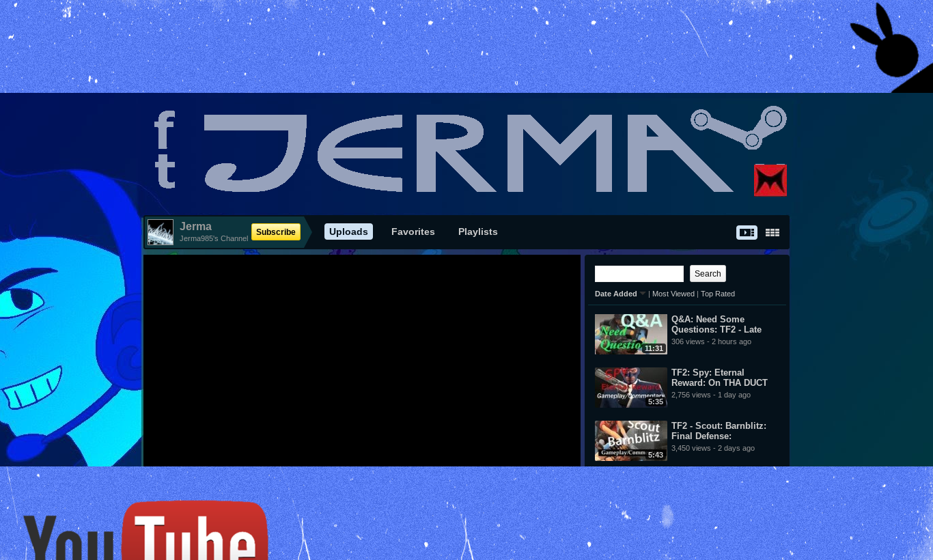Open the Spy Eternal Reward video thumbnail
Image resolution: width=933 pixels, height=560 pixels.
point(631,387)
